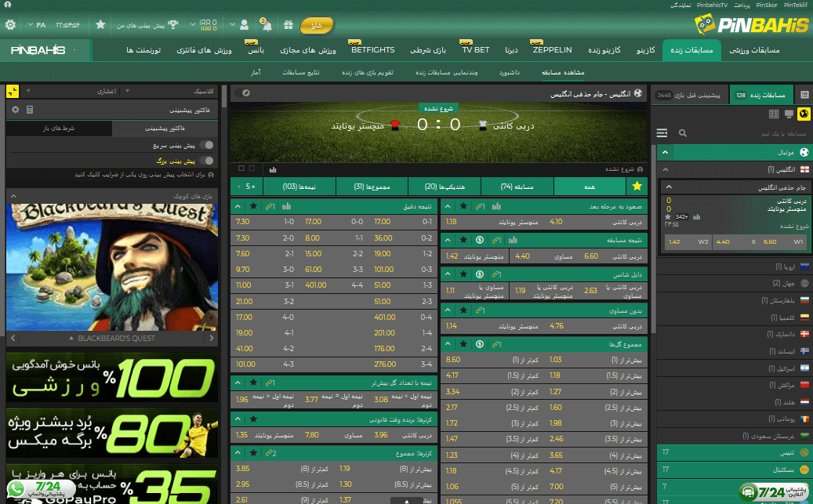Viewport: 813px width, 504px height.
Task: Open the FA language dropdown
Action: [37, 25]
